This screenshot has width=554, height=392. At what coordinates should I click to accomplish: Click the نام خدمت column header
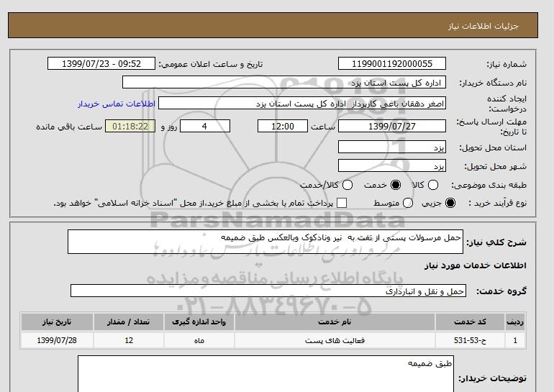click(335, 322)
